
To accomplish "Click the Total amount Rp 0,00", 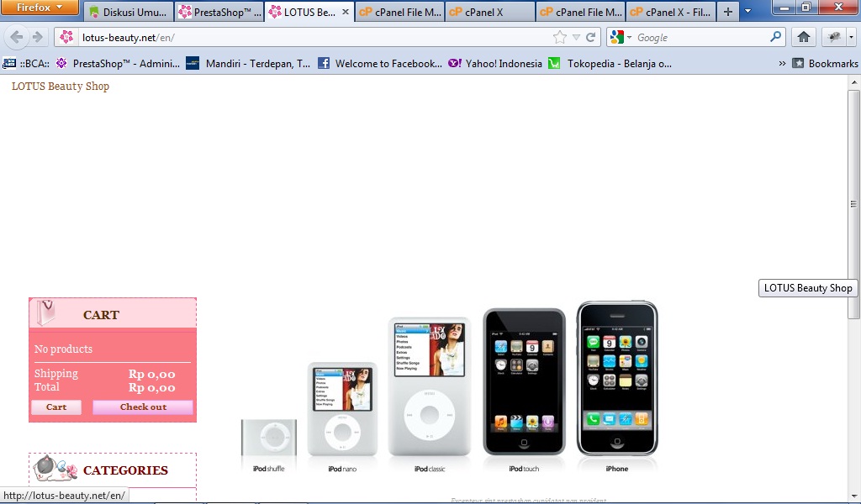I will coord(152,388).
